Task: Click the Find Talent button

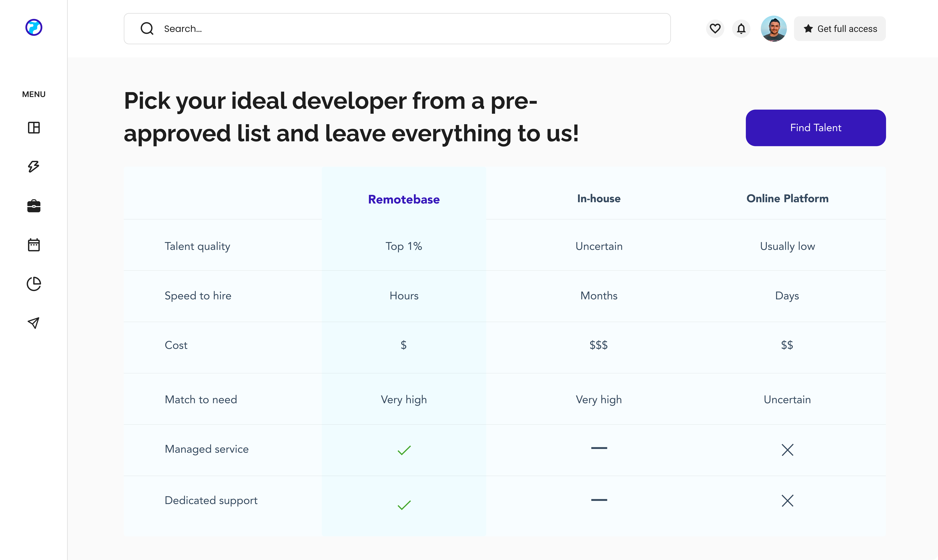Action: 816,128
